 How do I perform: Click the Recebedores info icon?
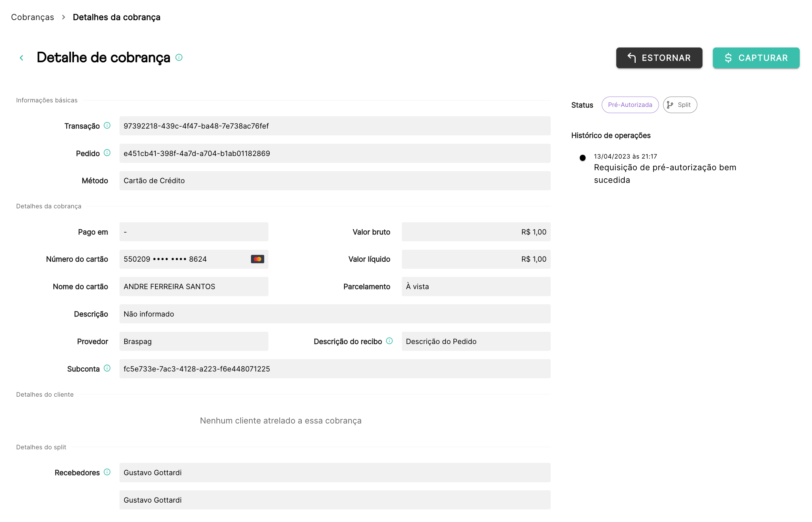pyautogui.click(x=107, y=472)
